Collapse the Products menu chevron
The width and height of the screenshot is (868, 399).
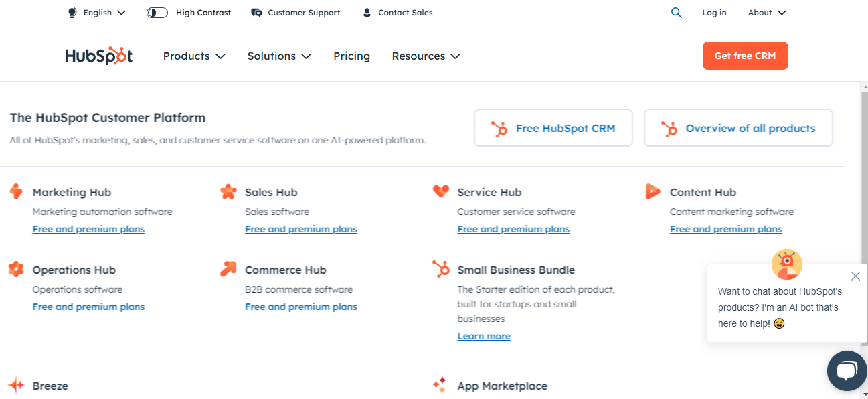220,56
